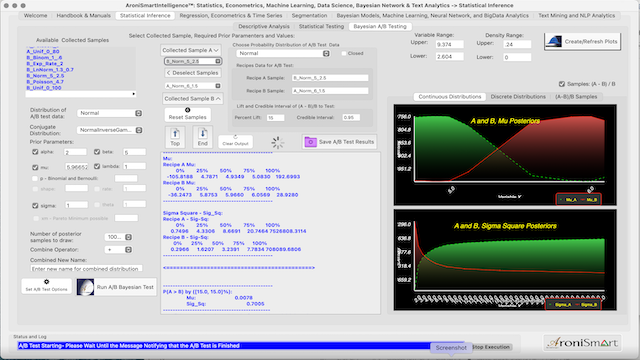
Task: Click the Save A/B Test Results folder icon
Action: pos(310,142)
